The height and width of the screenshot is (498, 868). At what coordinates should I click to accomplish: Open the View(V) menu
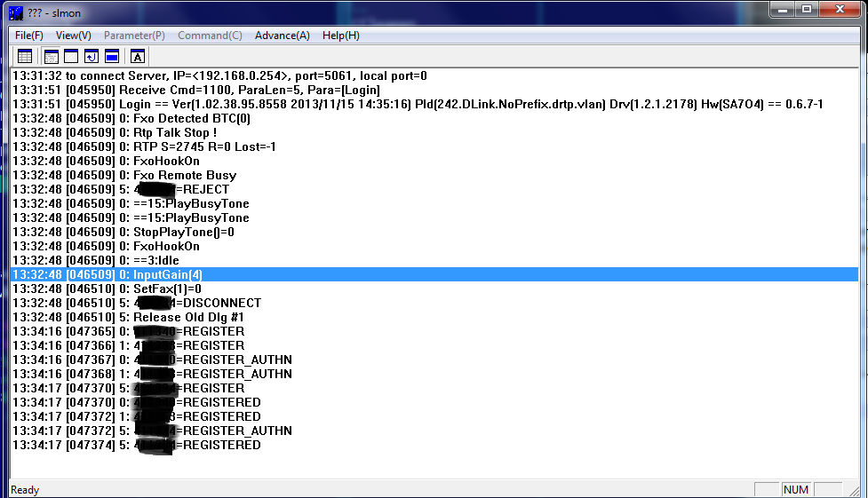[x=74, y=36]
